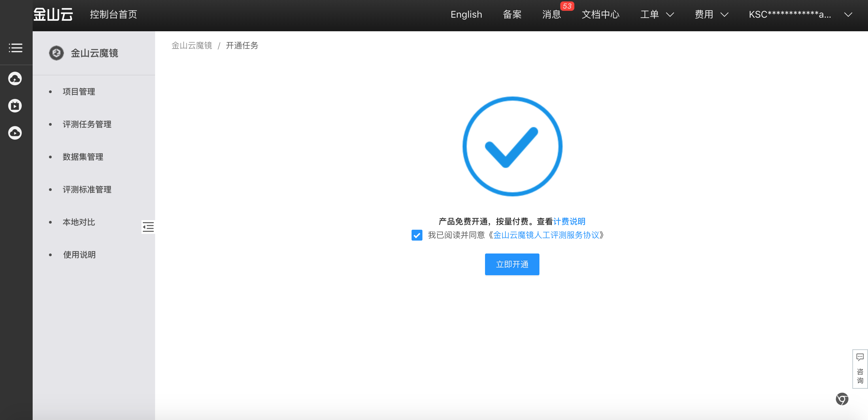Uncheck the service agreement checkbox
Screen dimensions: 868x420
coord(417,235)
